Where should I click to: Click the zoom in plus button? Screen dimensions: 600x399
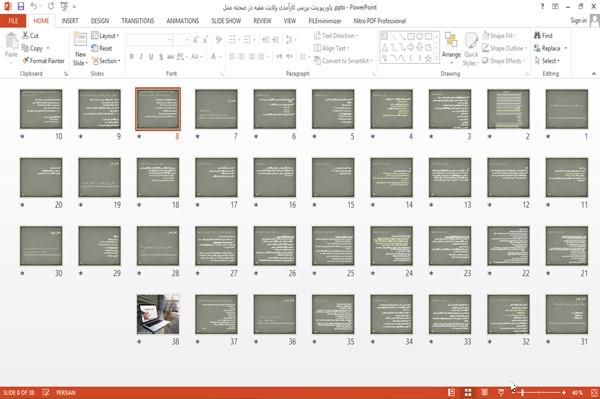(x=564, y=392)
